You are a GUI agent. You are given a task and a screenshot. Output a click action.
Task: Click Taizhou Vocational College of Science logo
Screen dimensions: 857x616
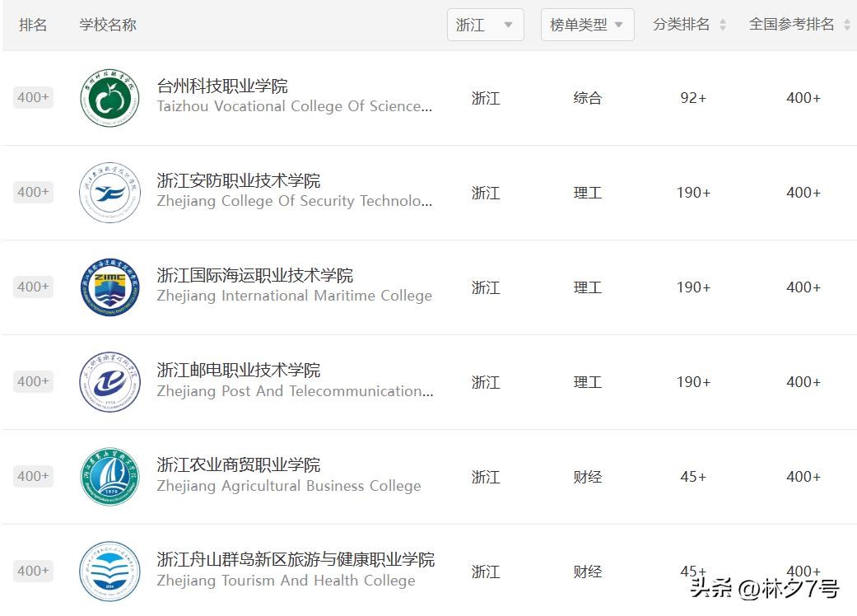pyautogui.click(x=104, y=98)
